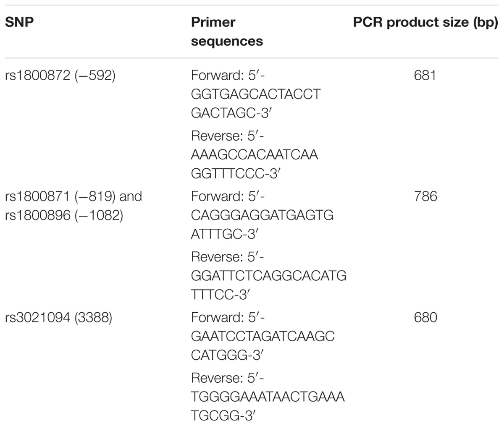Click reverse primer AAAGCCACAATCAA sequence line
The image size is (504, 426).
(x=254, y=154)
